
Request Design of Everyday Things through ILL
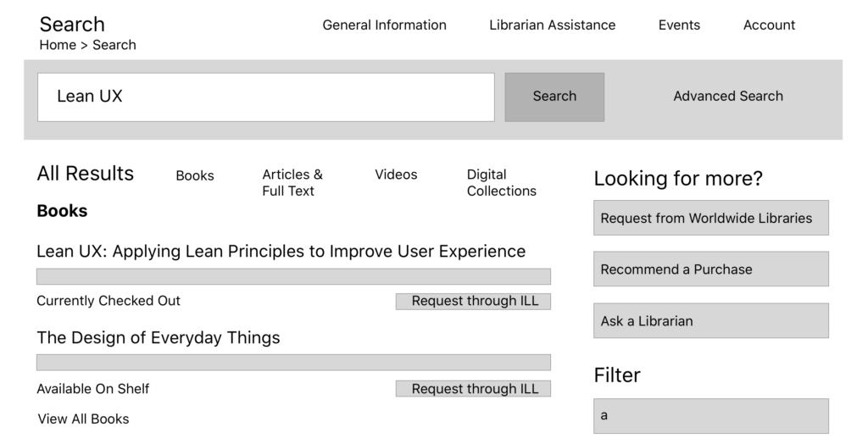pos(473,389)
